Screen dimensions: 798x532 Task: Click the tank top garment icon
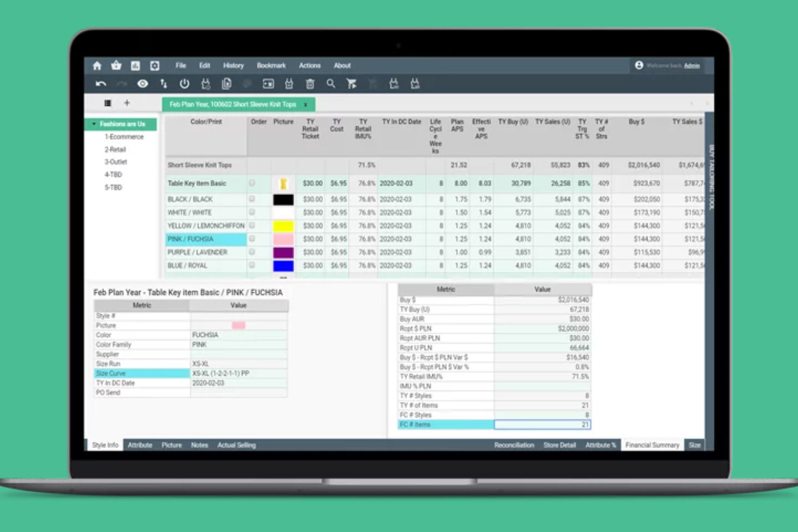point(289,84)
